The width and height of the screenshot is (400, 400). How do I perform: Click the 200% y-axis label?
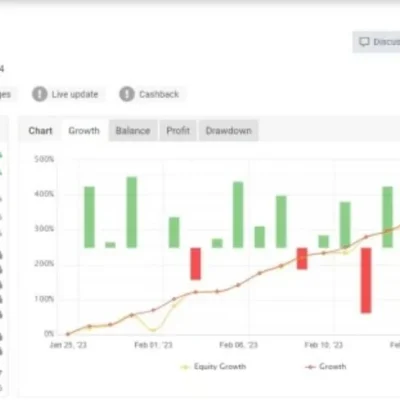tap(44, 264)
